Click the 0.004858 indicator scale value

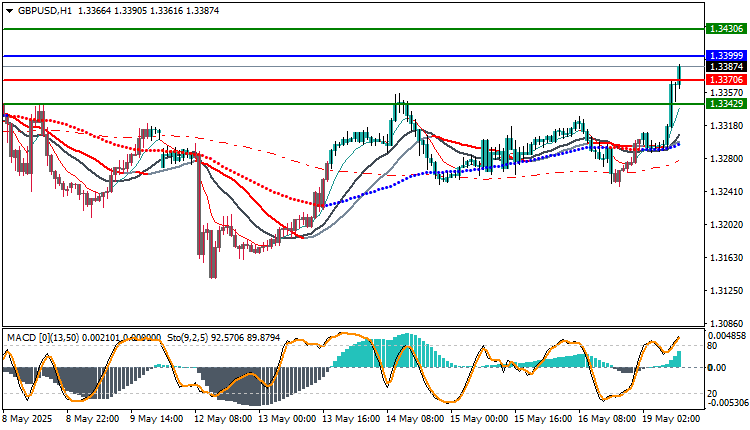(727, 335)
